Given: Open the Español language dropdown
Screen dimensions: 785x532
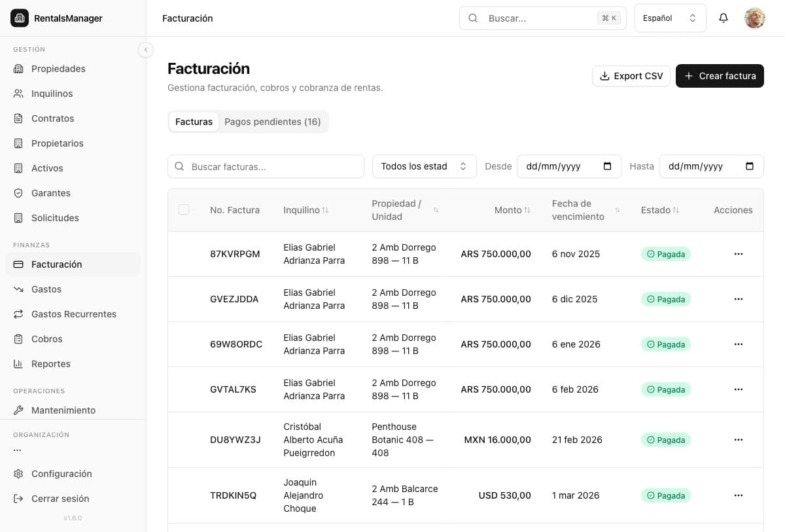Looking at the screenshot, I should coord(670,18).
